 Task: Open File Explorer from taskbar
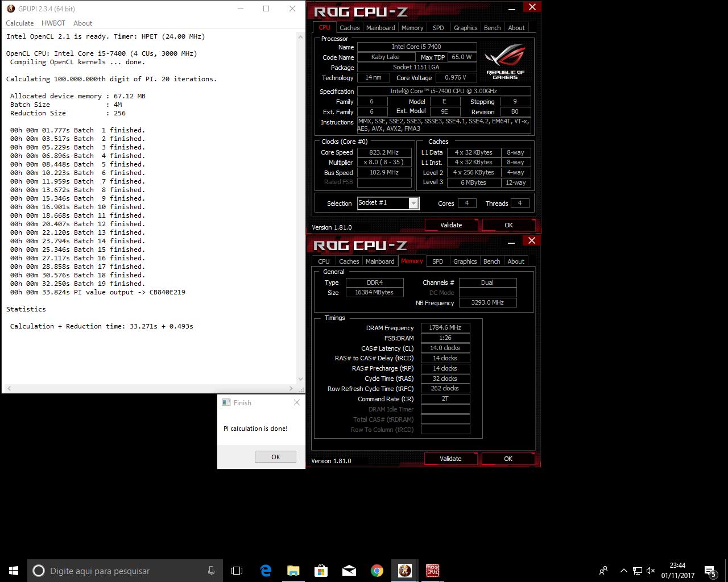[293, 571]
